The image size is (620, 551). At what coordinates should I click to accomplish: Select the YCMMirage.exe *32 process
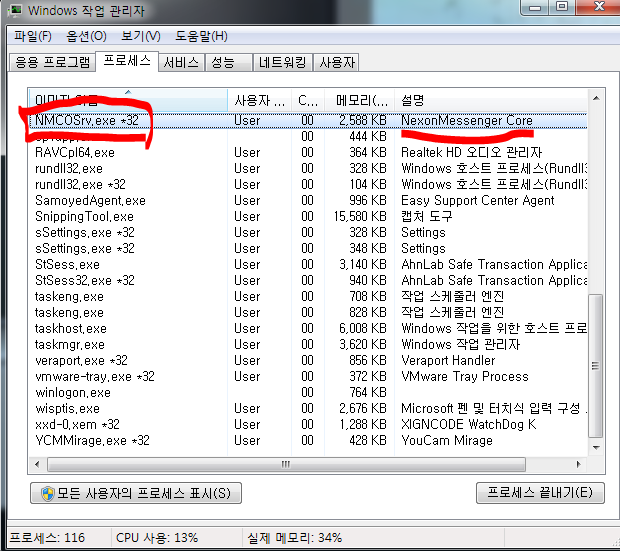308,440
